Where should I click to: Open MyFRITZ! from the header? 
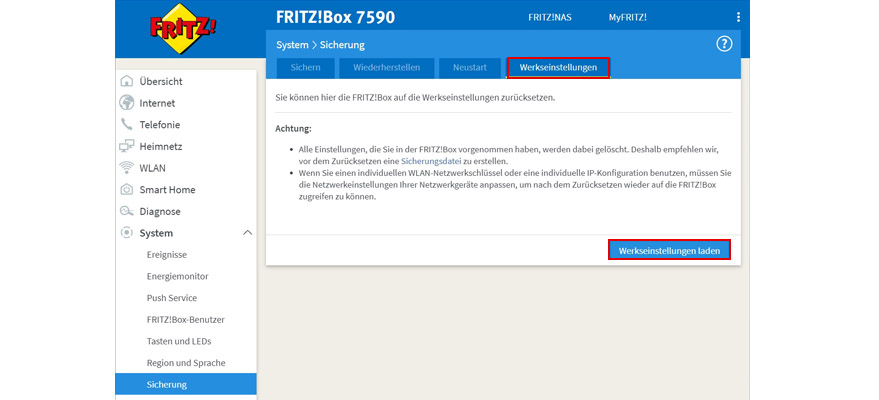628,17
